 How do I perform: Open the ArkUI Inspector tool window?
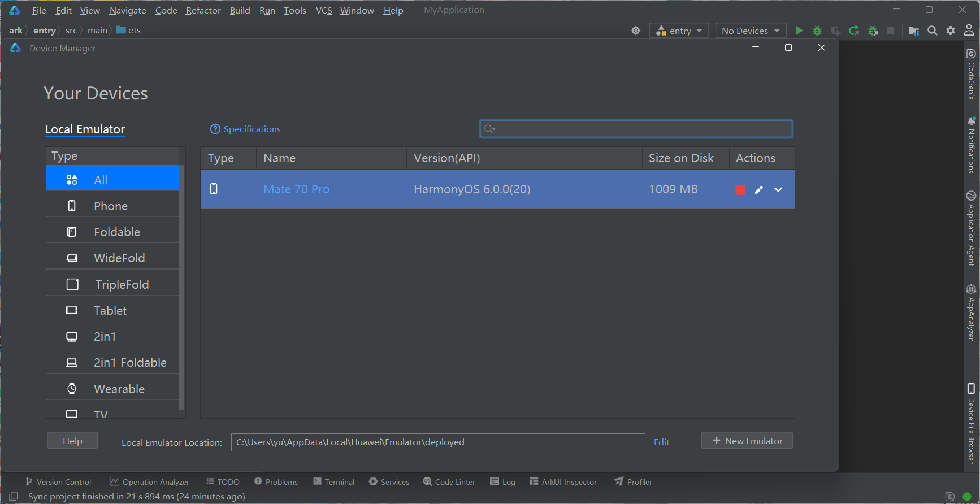point(563,481)
